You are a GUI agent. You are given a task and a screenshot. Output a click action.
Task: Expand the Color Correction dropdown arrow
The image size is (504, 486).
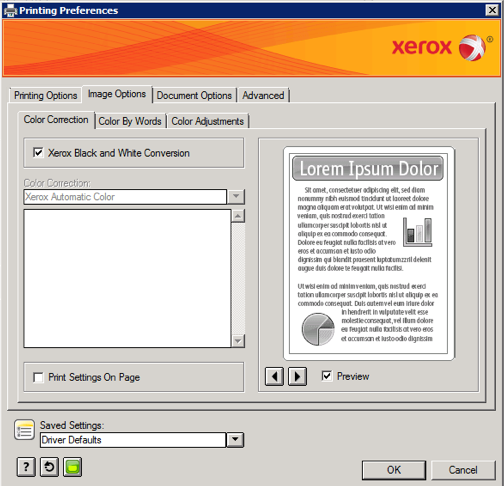(x=236, y=197)
